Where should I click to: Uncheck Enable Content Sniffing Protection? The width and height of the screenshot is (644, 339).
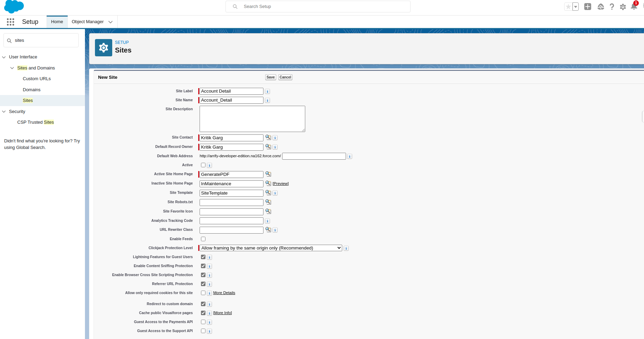click(x=203, y=266)
